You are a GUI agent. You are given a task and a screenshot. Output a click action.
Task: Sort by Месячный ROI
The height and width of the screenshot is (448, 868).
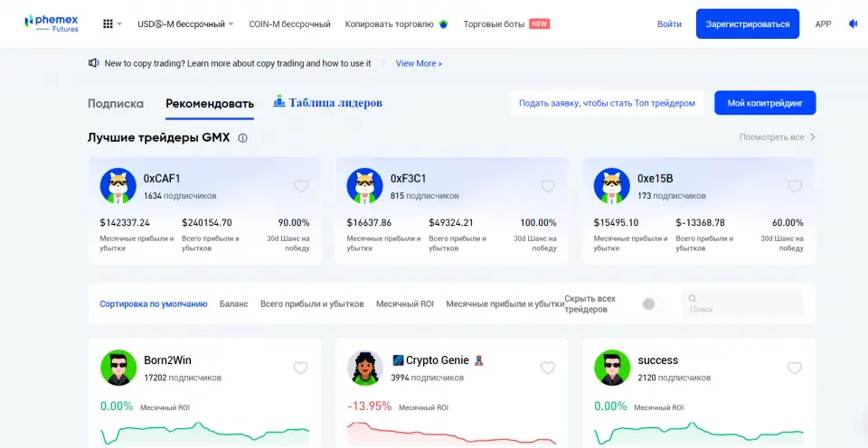(405, 303)
